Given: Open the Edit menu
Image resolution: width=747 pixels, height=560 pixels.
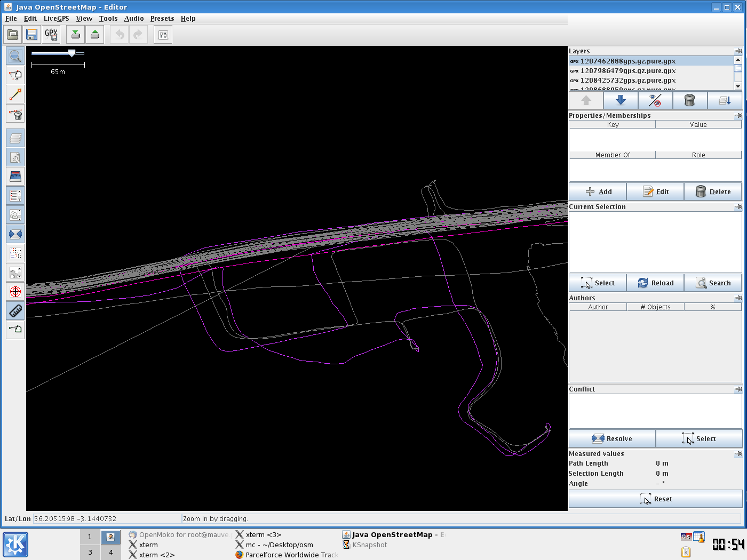Looking at the screenshot, I should pyautogui.click(x=30, y=19).
